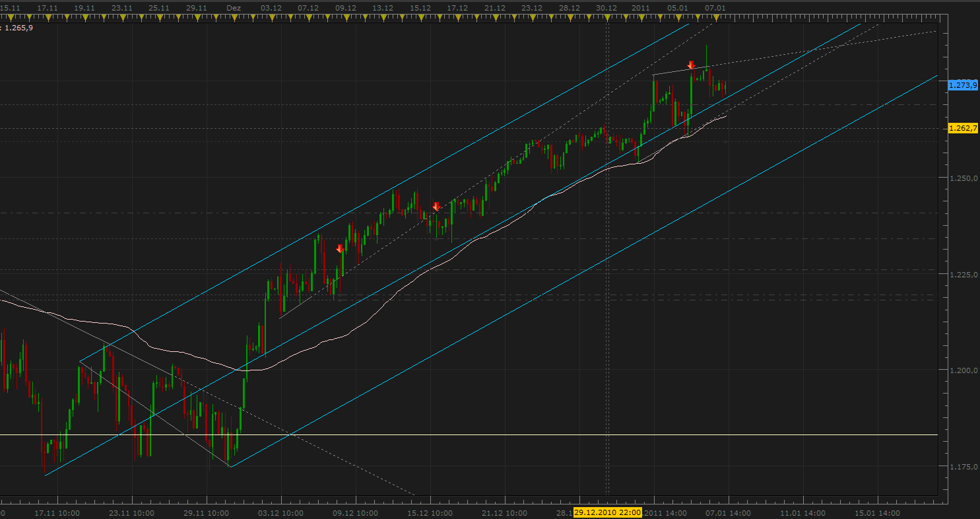Click the blue 1.273,9 price tag
This screenshot has height=519, width=980.
tap(962, 85)
